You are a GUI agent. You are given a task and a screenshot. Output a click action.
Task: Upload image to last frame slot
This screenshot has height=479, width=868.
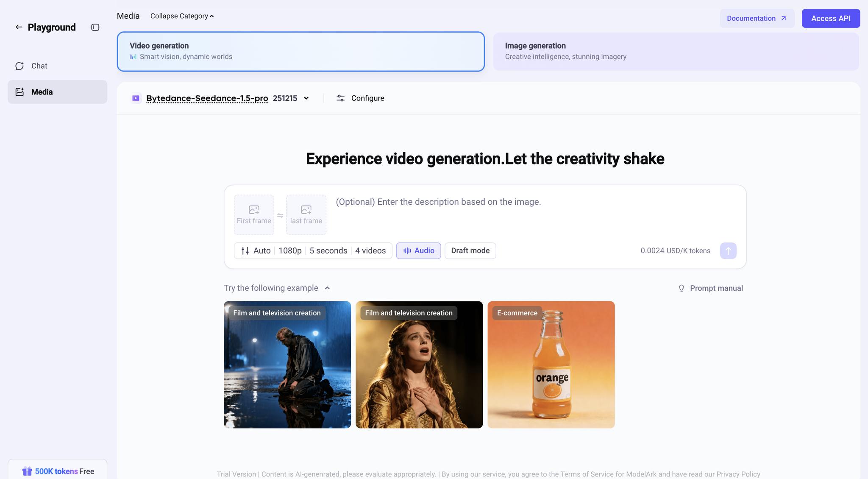click(x=306, y=214)
